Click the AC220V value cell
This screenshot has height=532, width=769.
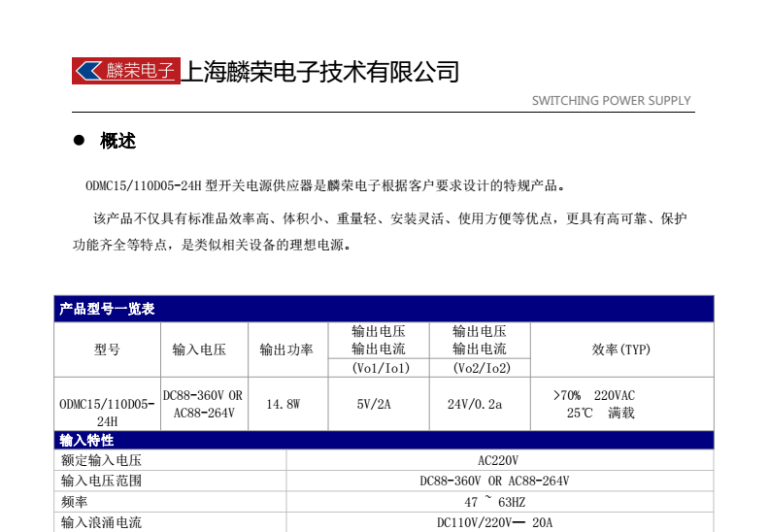point(500,460)
